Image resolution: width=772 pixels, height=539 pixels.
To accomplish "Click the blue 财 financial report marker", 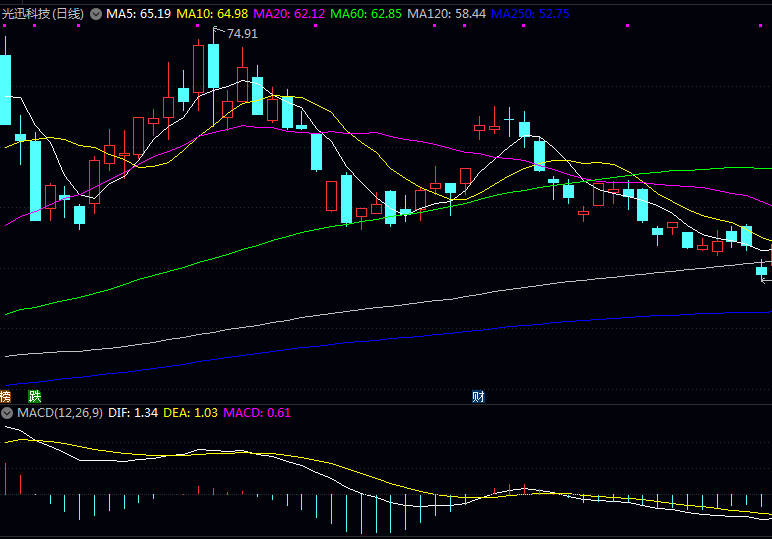I will pos(478,396).
